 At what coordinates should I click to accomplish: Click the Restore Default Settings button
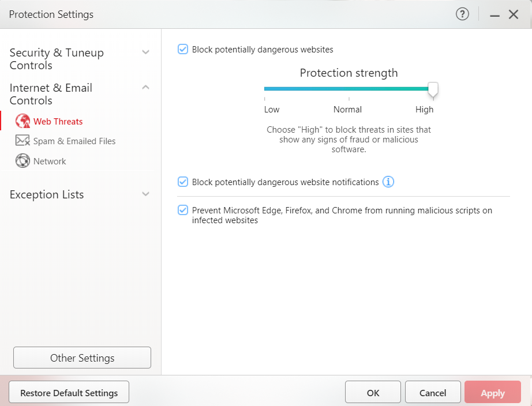(x=69, y=393)
